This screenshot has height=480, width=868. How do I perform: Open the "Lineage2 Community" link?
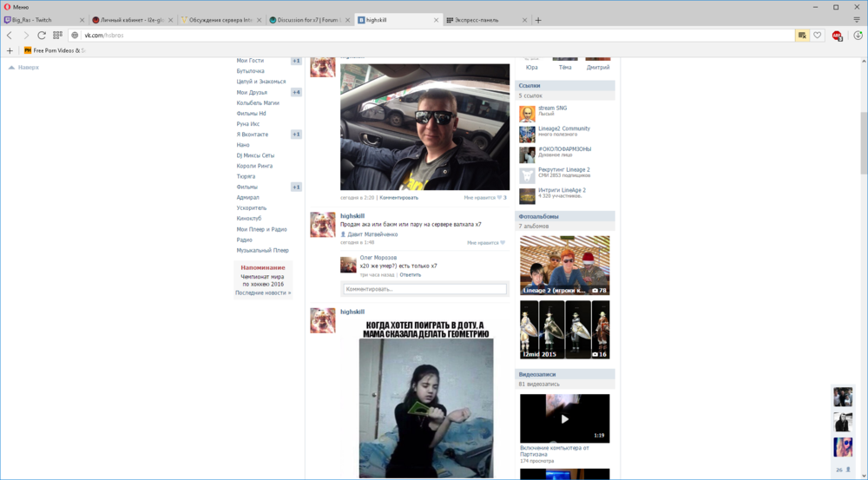click(x=563, y=128)
